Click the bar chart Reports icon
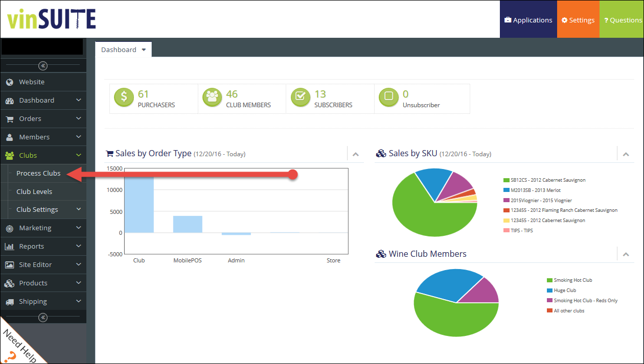The width and height of the screenshot is (644, 364). click(9, 247)
